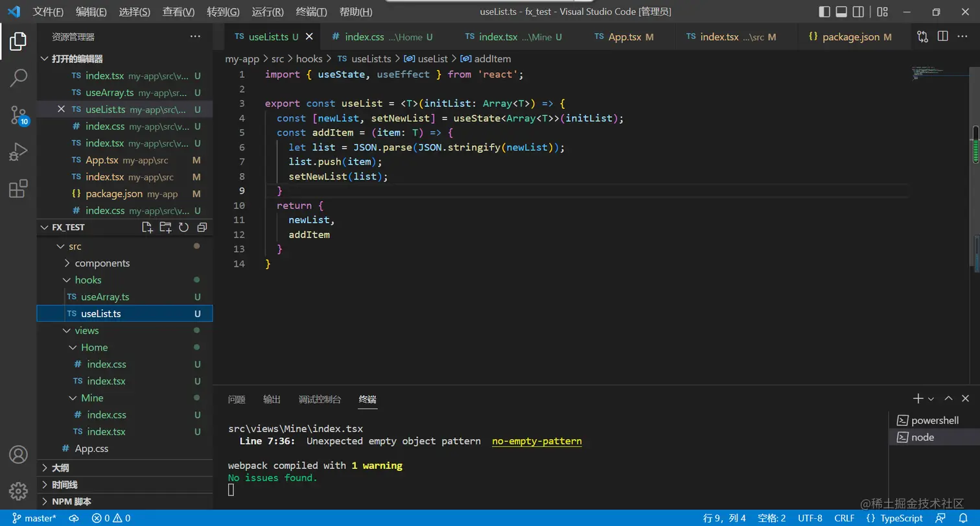
Task: Open the Accounts menu icon
Action: coord(18,454)
